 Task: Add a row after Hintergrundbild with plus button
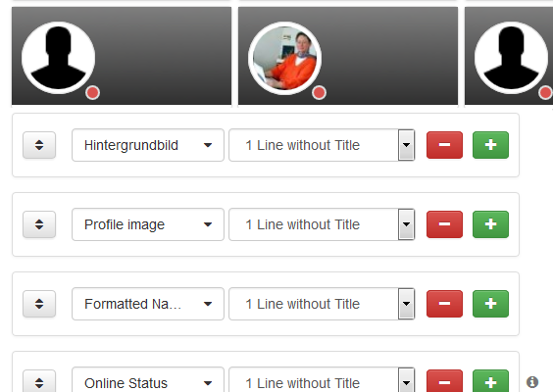(490, 145)
